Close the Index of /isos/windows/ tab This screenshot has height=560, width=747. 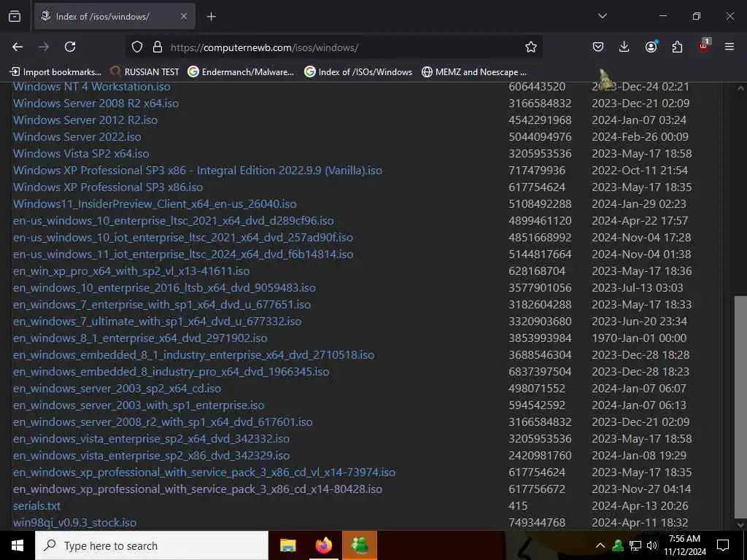(x=184, y=17)
